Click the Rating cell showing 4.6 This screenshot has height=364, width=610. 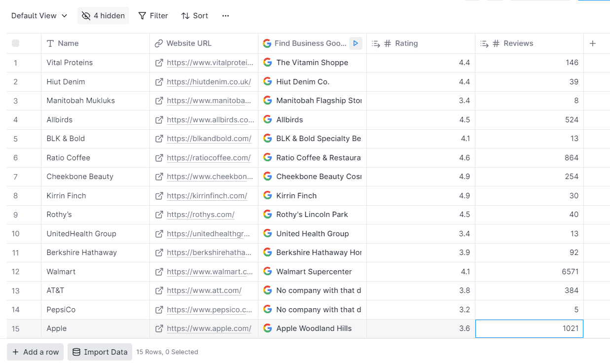421,158
